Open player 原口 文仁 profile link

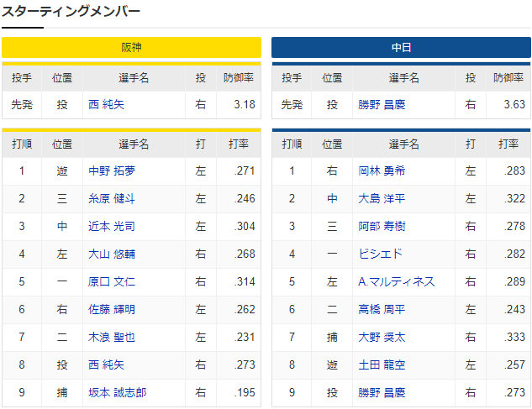tap(112, 282)
